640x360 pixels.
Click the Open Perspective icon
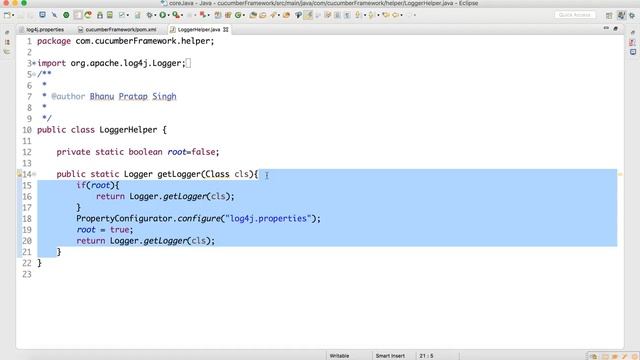click(609, 16)
